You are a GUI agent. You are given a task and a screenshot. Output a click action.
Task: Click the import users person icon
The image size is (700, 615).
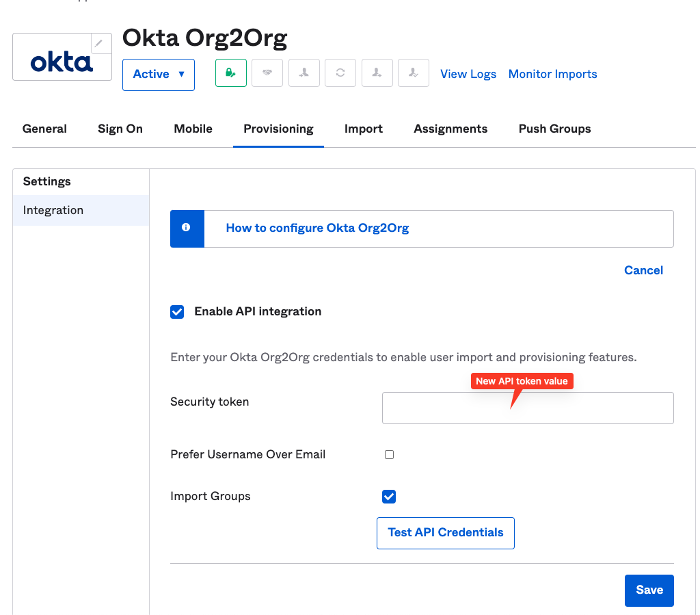click(304, 73)
